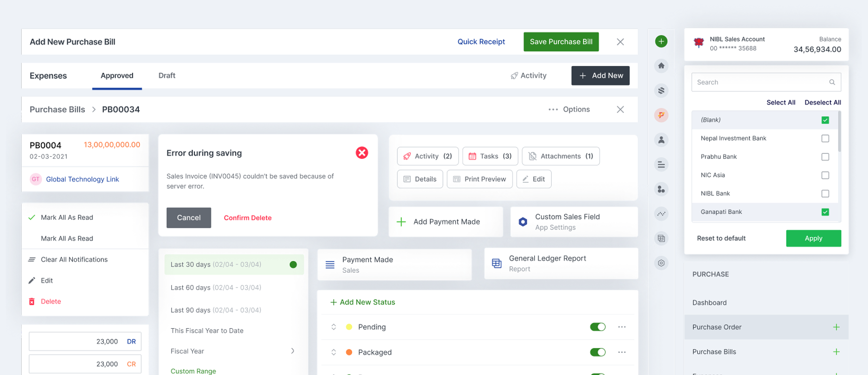Click the green plus icon in the sidebar
Viewport: 868px width, 375px height.
click(x=661, y=42)
